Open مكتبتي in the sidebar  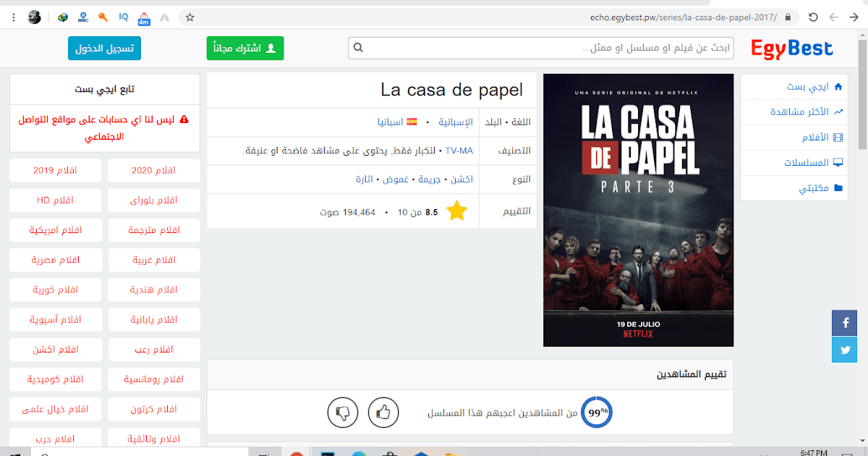coord(793,188)
